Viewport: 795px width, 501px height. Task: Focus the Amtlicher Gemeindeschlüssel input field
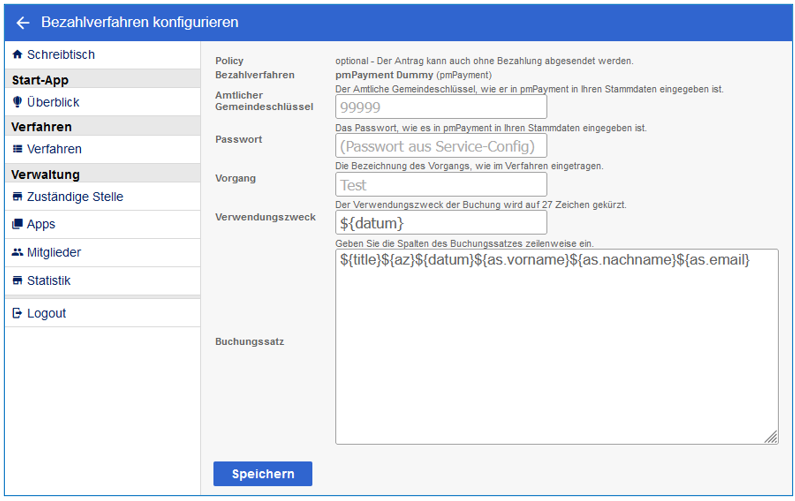441,107
